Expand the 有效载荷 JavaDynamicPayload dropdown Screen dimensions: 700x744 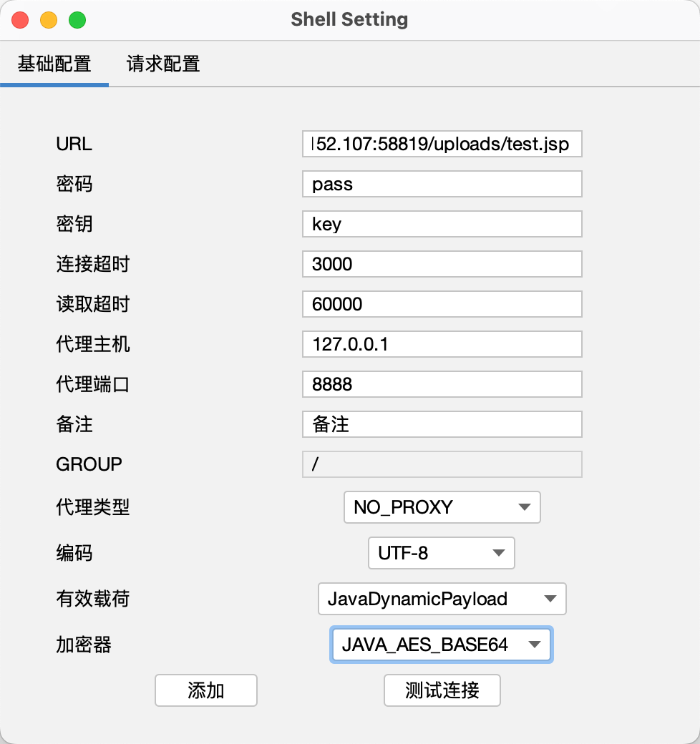(442, 599)
